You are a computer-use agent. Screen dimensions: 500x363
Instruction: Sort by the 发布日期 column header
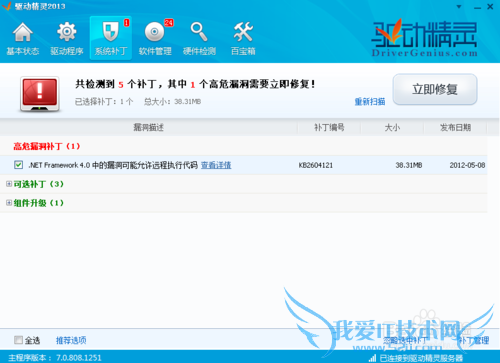click(x=455, y=127)
